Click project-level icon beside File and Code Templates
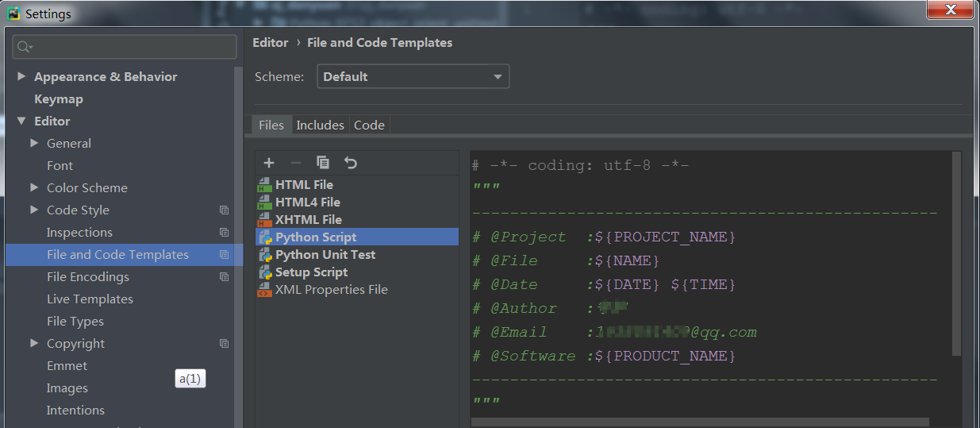Viewport: 980px width, 428px height. click(x=224, y=255)
